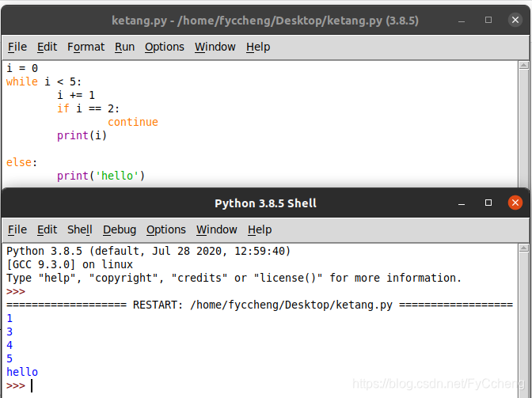
Task: Click the active Shell prompt input line
Action: 261,386
